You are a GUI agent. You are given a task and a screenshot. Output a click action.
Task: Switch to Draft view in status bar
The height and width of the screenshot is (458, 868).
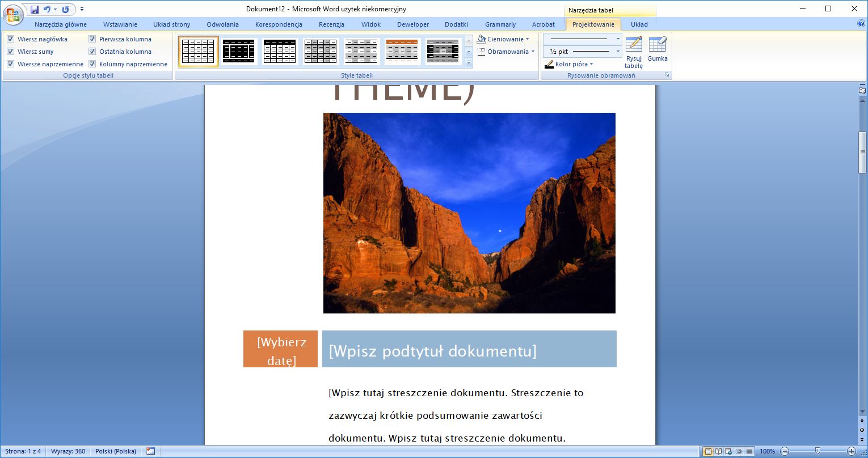749,451
